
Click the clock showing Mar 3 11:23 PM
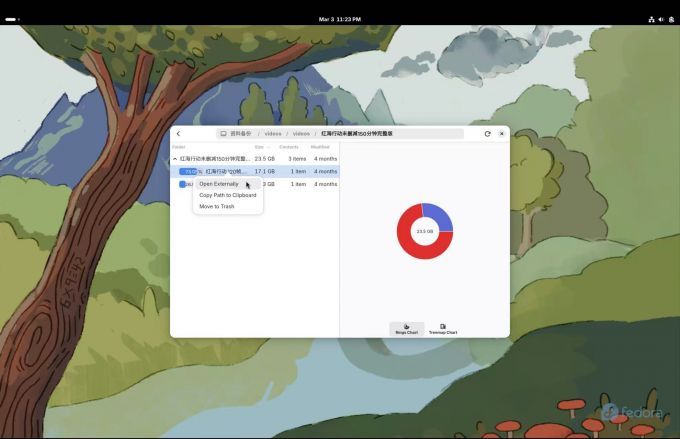(x=340, y=19)
